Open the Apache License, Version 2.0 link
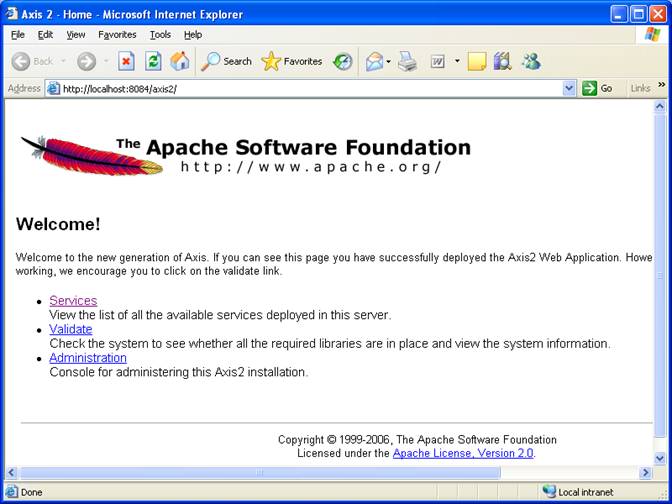This screenshot has height=504, width=672. (463, 453)
